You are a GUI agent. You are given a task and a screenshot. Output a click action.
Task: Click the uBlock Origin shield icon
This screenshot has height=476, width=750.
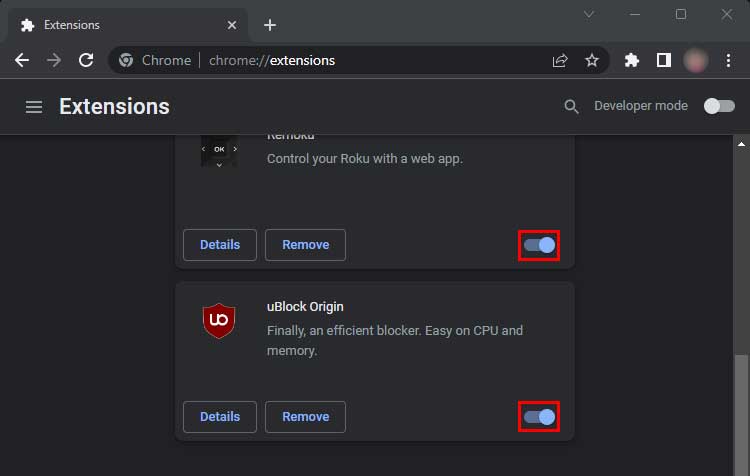218,320
